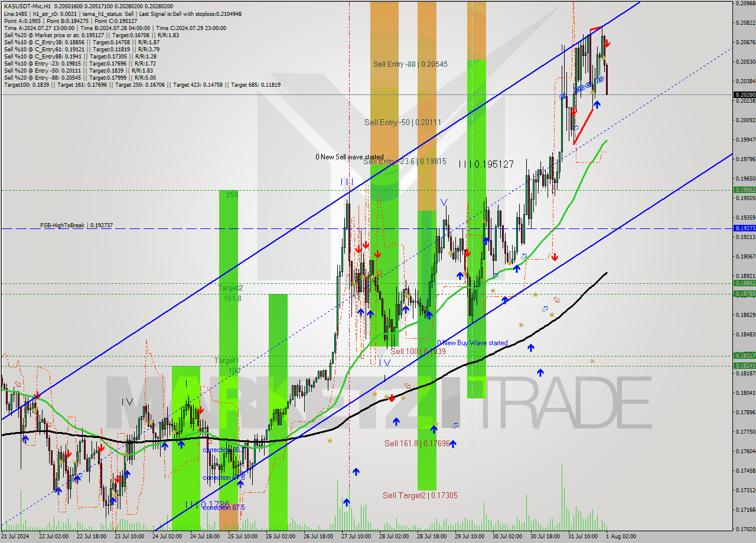The image size is (756, 543).
Task: Click the '0 New Sell wave started' annotation
Action: (350, 157)
